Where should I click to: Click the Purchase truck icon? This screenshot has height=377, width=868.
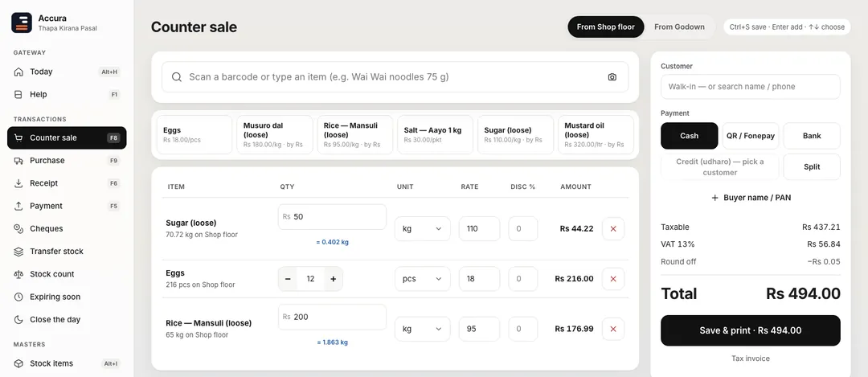[x=18, y=161]
